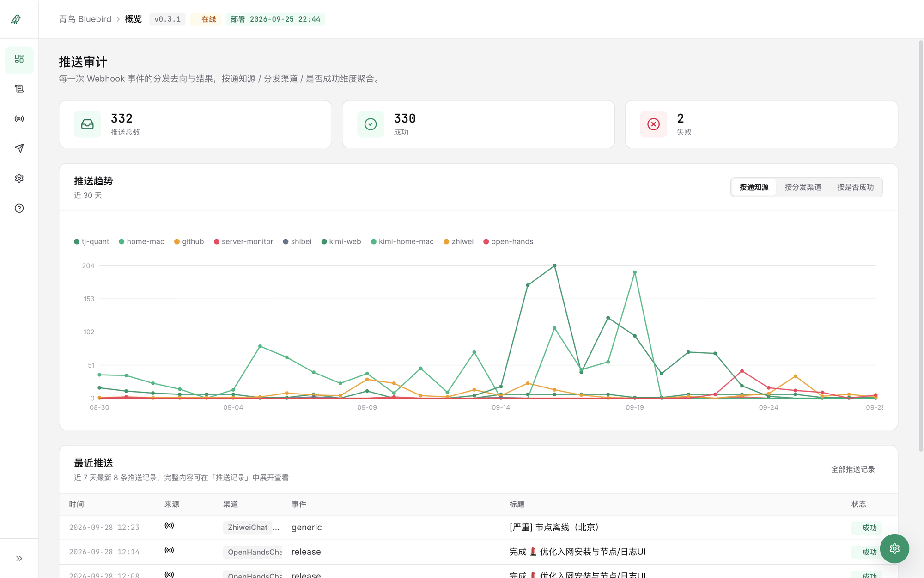Click the check-circle icon on 成功 card
This screenshot has width=924, height=578.
pyautogui.click(x=371, y=124)
